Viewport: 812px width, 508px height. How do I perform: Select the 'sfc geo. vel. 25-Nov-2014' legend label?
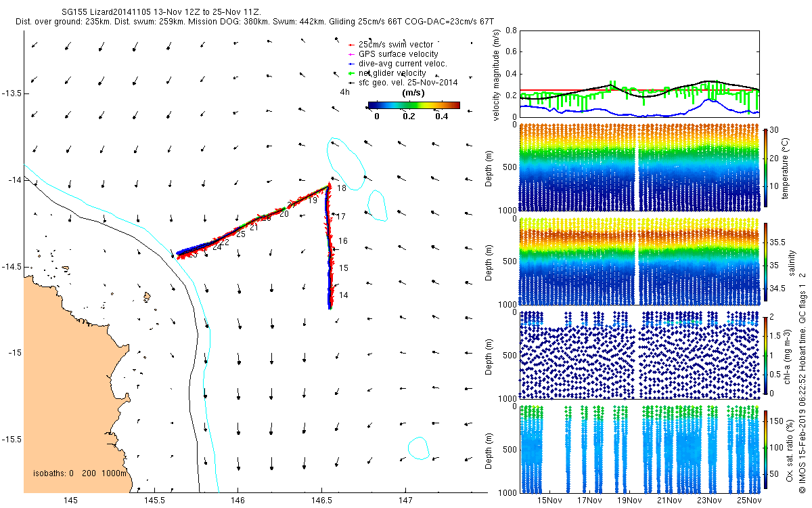pyautogui.click(x=408, y=83)
